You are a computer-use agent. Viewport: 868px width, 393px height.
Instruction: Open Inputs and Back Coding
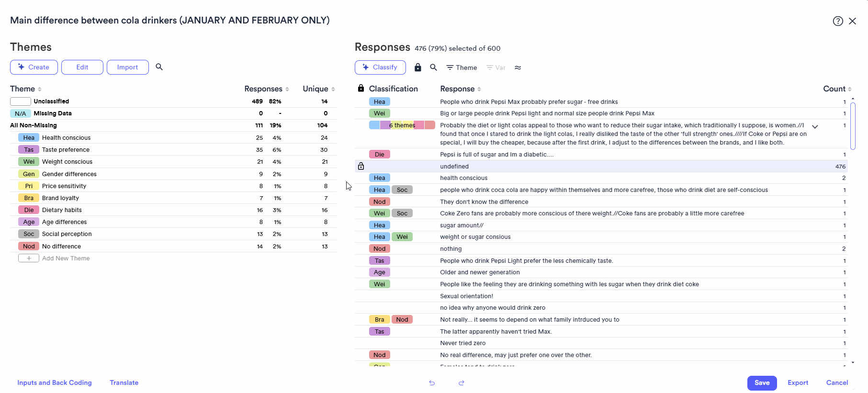[54, 382]
